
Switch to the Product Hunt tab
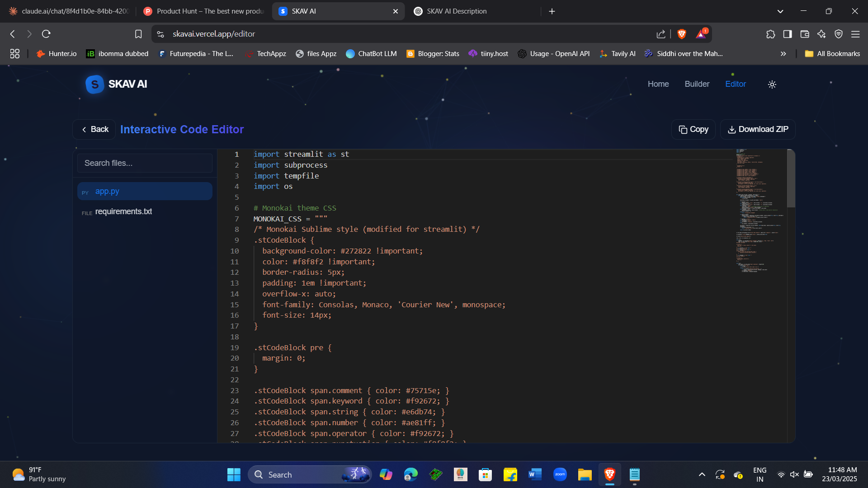(x=203, y=11)
